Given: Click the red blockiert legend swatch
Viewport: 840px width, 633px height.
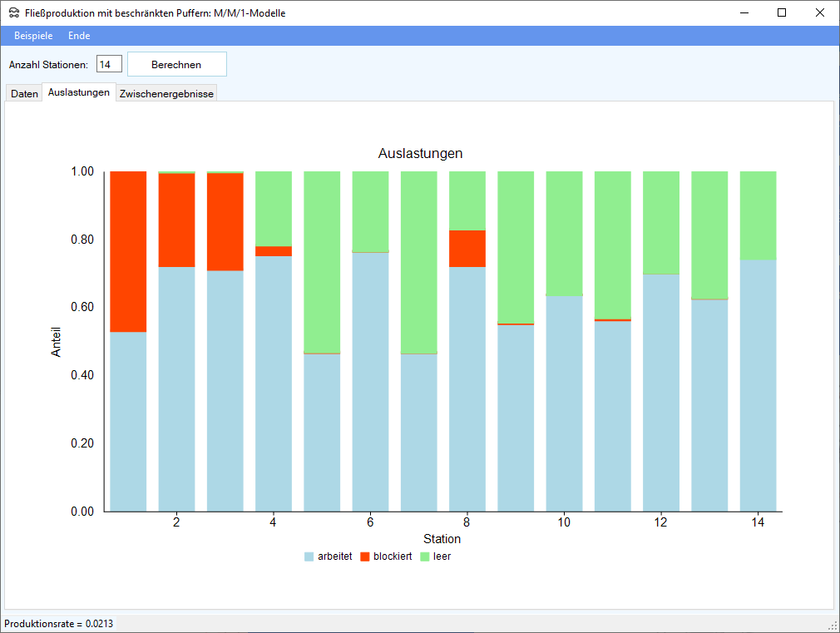Looking at the screenshot, I should pyautogui.click(x=365, y=556).
